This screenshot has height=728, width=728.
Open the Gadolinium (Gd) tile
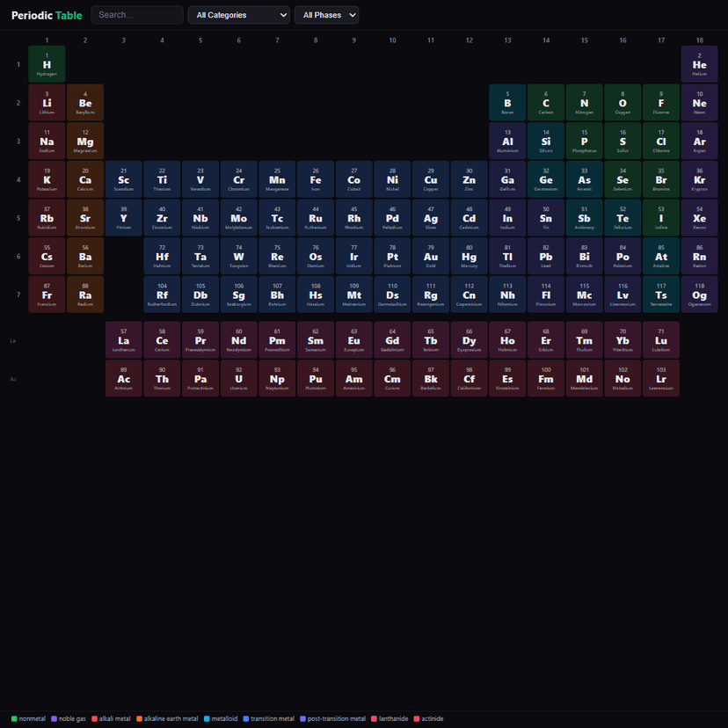click(392, 340)
